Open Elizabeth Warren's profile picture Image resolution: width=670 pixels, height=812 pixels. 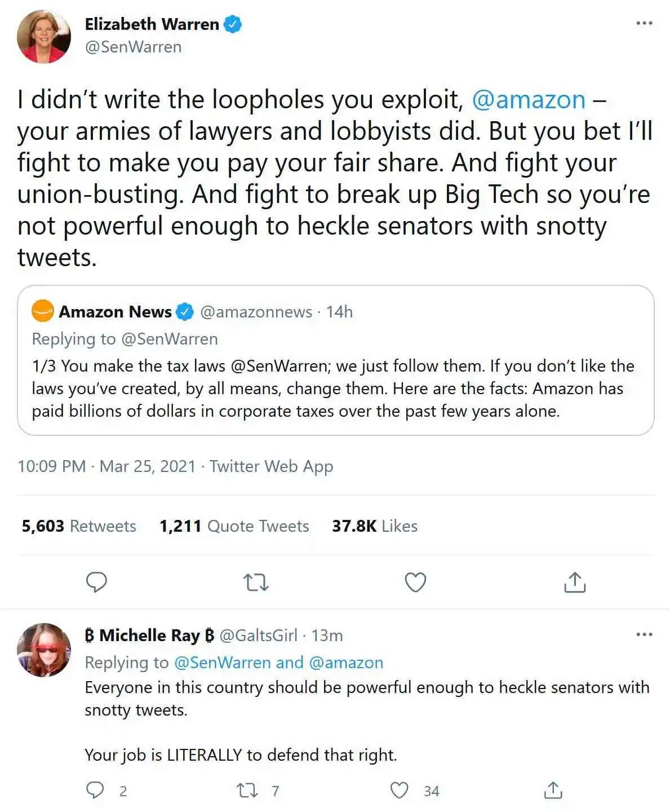pyautogui.click(x=44, y=36)
